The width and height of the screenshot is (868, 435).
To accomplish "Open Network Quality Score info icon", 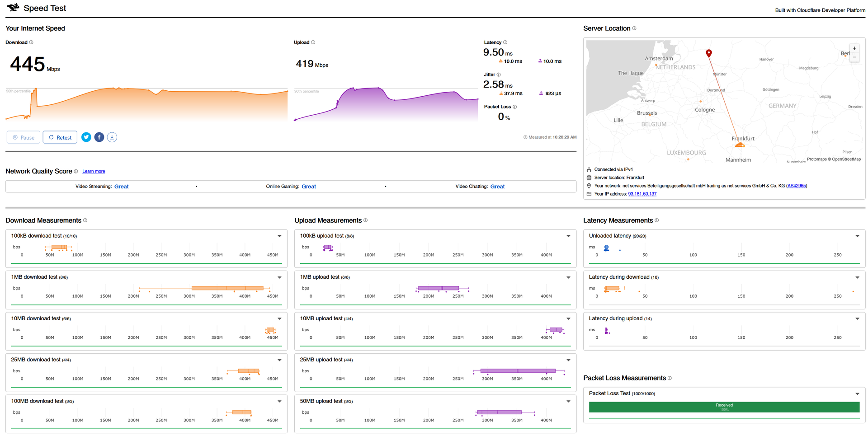I will tap(76, 171).
